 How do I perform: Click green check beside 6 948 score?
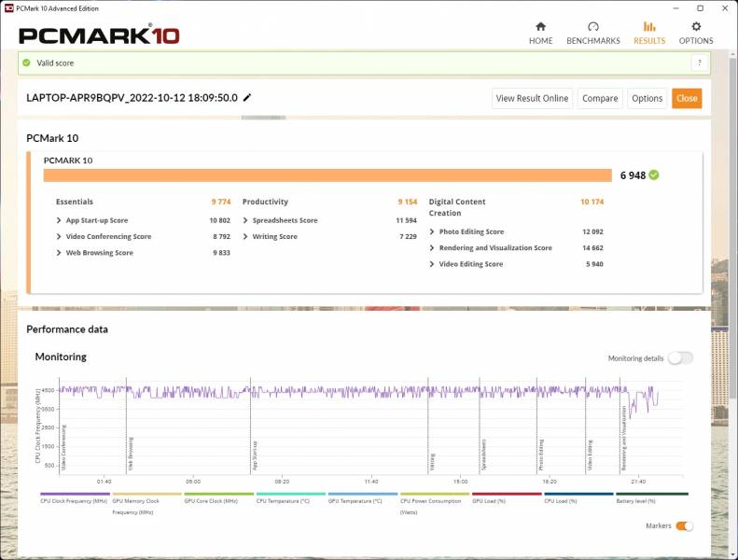tap(654, 175)
